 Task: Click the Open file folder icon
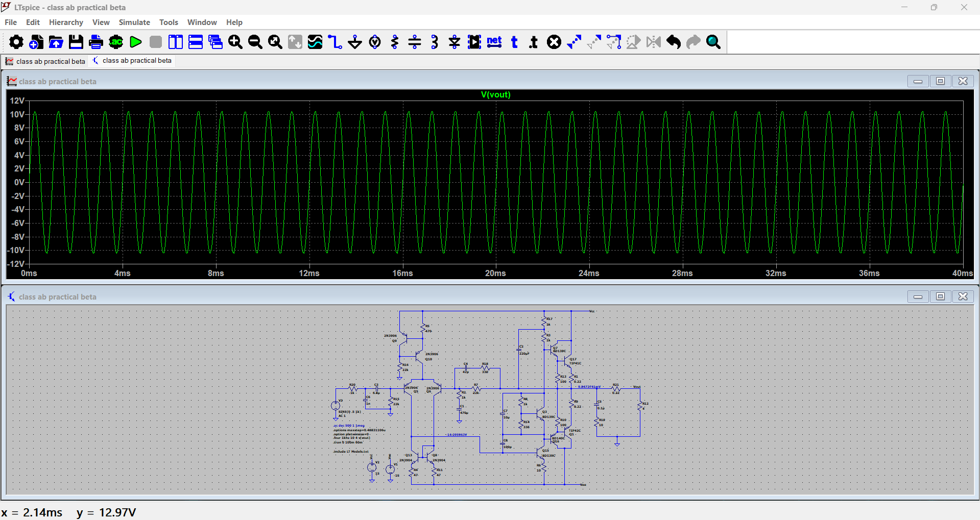pyautogui.click(x=56, y=42)
